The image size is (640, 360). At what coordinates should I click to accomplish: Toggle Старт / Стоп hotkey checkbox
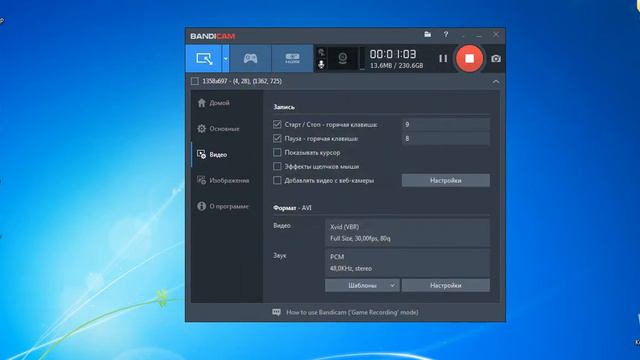tap(277, 124)
